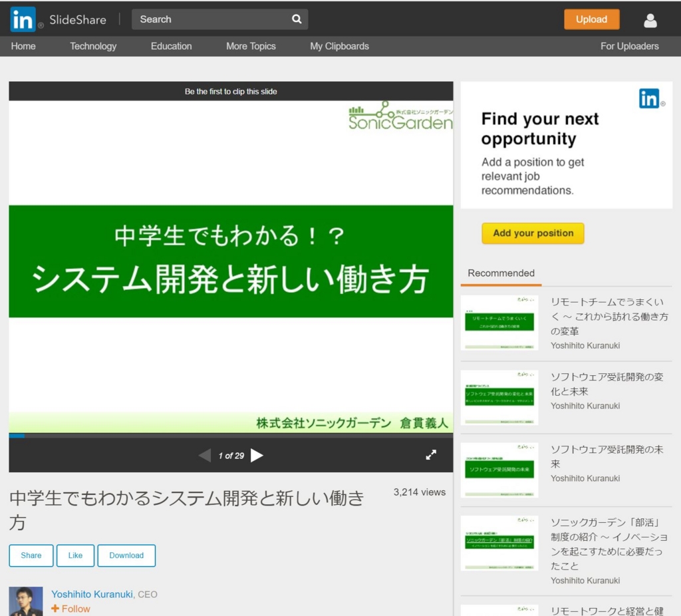This screenshot has width=681, height=616.
Task: Click the Like button
Action: click(75, 555)
